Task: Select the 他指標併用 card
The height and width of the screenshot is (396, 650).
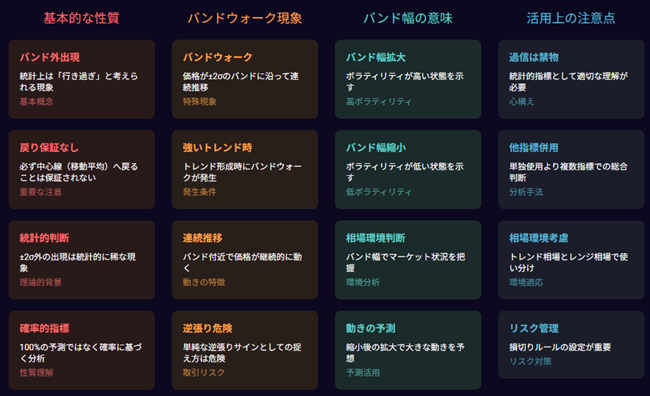Action: pos(571,170)
